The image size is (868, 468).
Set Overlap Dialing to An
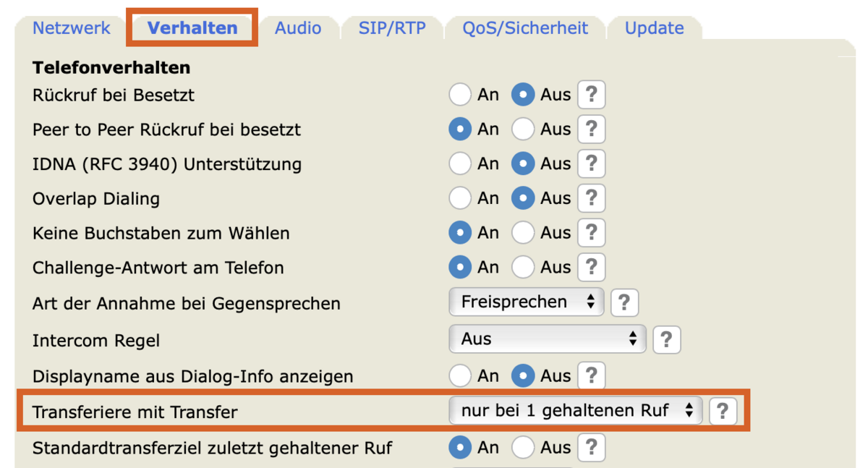coord(460,198)
